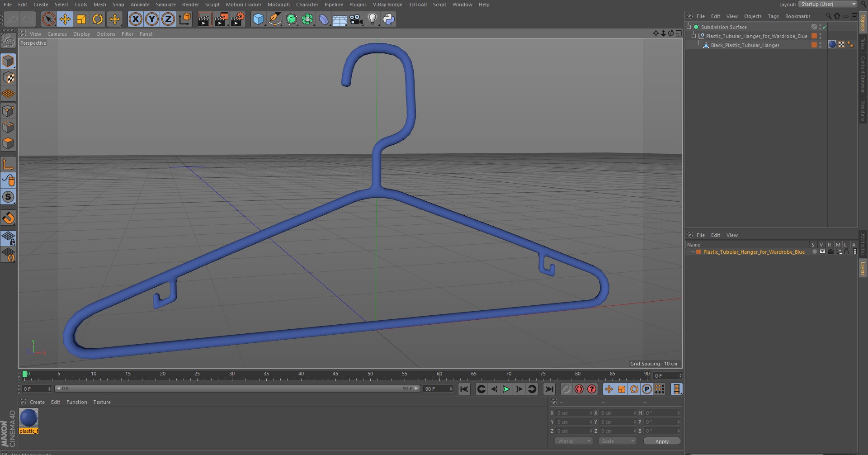Click timeline marker at frame 45
Image resolution: width=868 pixels, height=455 pixels.
coord(335,375)
